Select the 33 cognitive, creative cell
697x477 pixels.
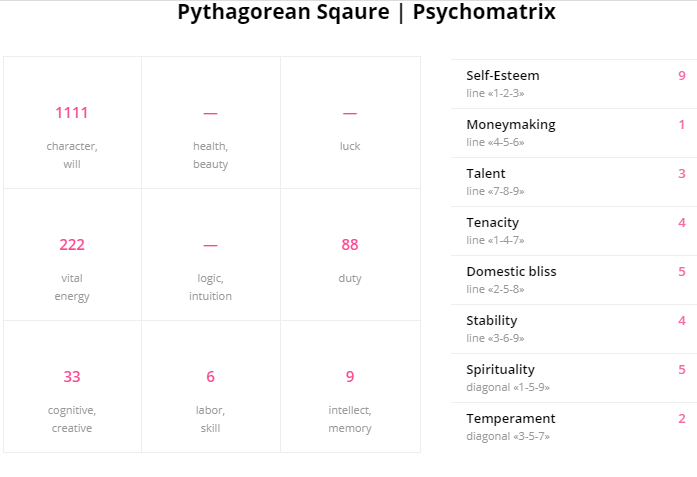click(72, 387)
